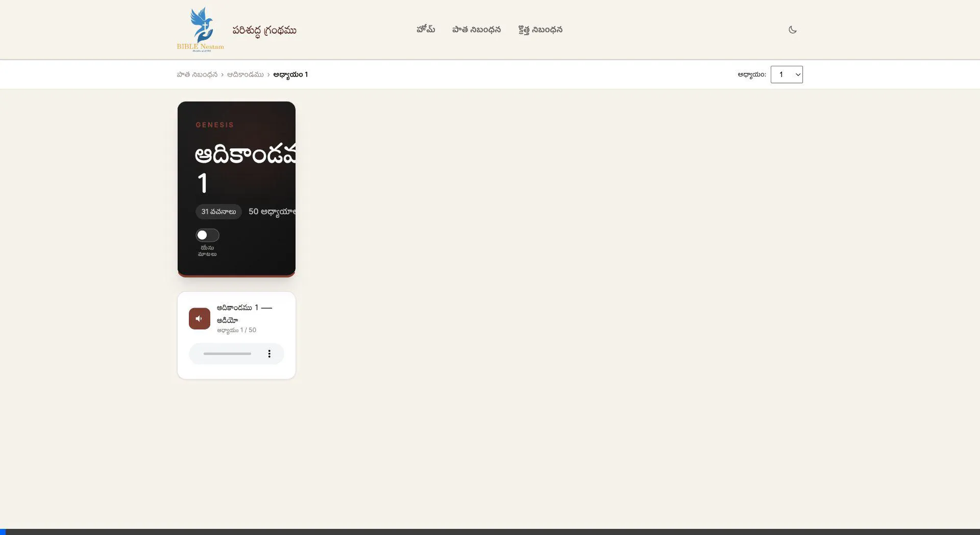Click the అధ్యాయం 1 / 50 audio subtitle
The height and width of the screenshot is (535, 980).
pyautogui.click(x=236, y=330)
